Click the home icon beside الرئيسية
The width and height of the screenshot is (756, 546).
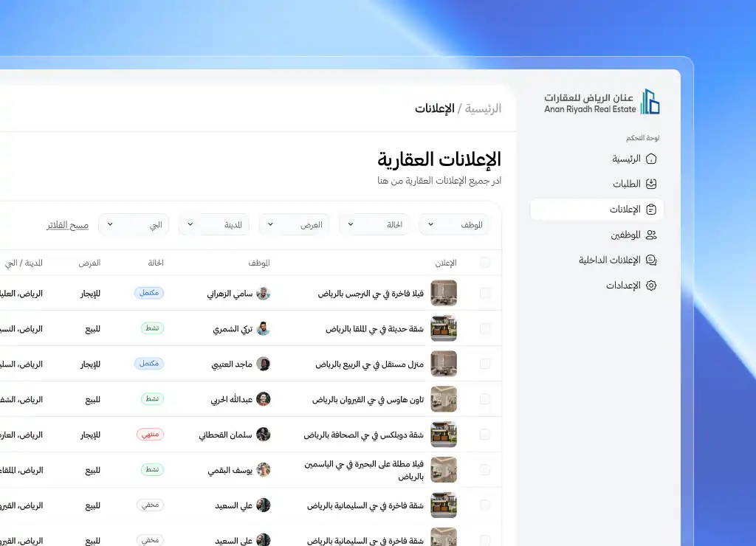tap(651, 159)
